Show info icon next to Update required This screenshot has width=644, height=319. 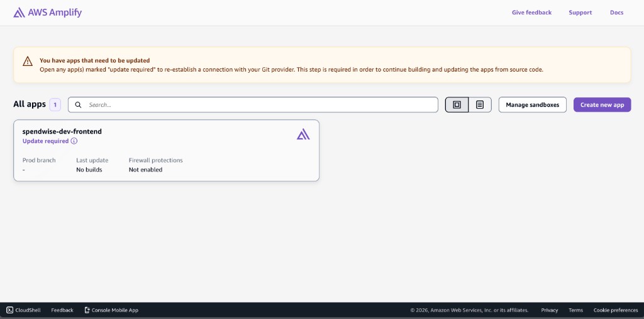tap(74, 141)
